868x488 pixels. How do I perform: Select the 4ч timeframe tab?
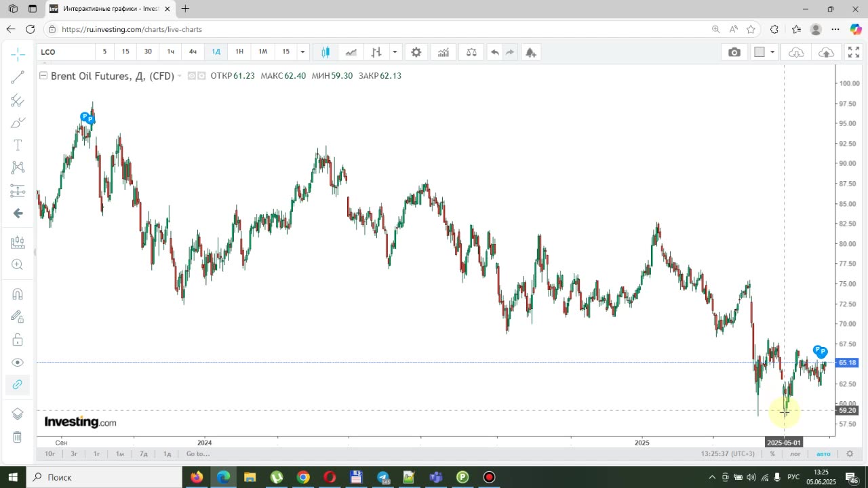click(x=193, y=52)
